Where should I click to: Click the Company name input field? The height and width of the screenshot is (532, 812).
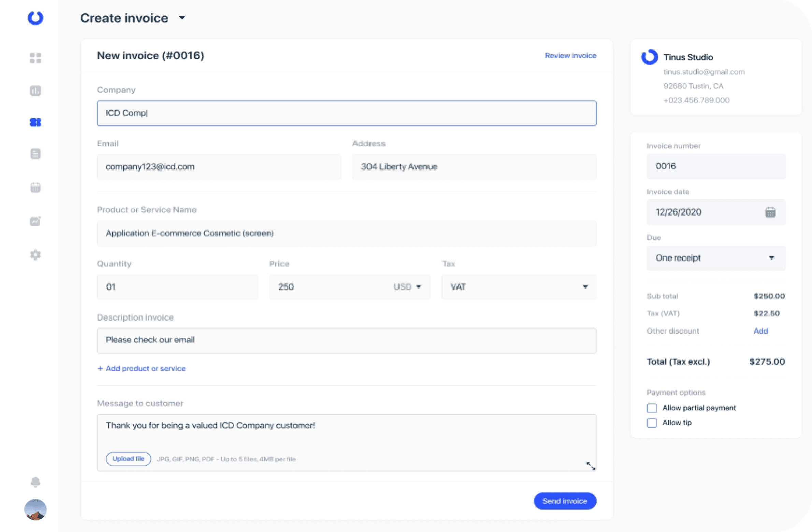(346, 113)
